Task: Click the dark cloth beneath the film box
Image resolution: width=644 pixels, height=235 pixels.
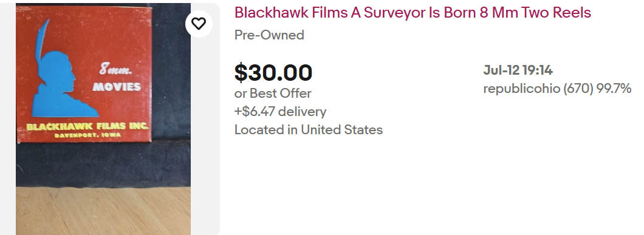Action: pyautogui.click(x=103, y=163)
